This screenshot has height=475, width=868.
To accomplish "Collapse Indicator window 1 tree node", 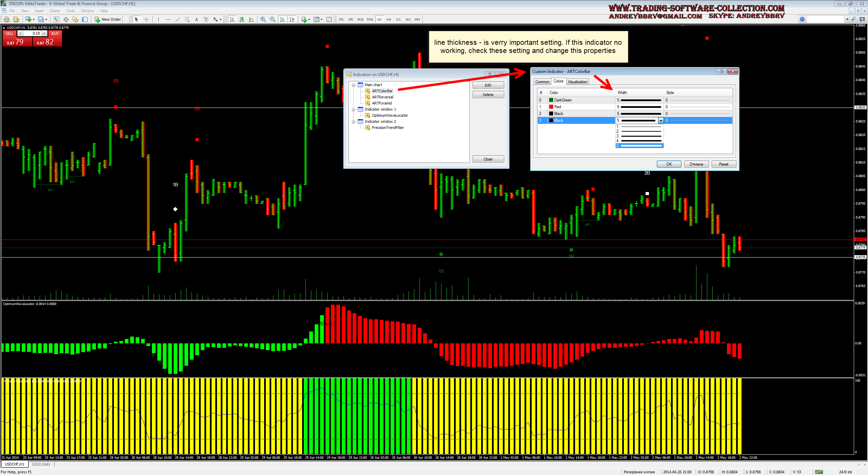I will (353, 110).
